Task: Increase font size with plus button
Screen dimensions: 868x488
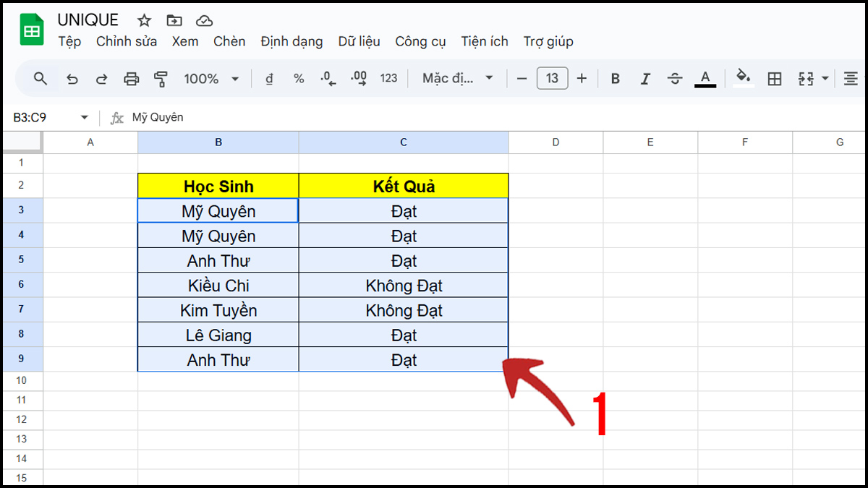Action: click(x=582, y=78)
